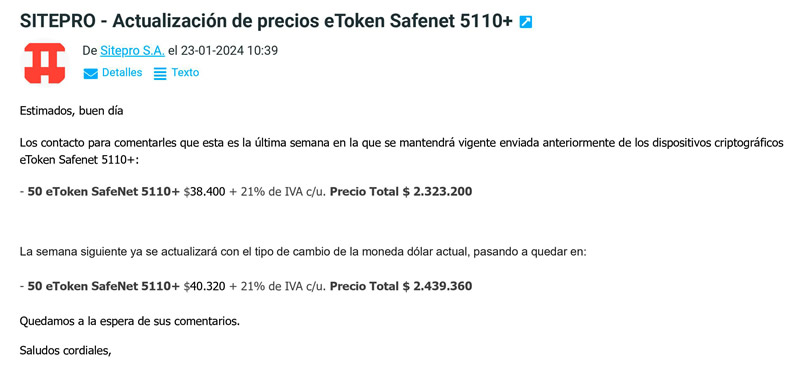The image size is (800, 379).
Task: Click the email subject heading
Action: point(266,21)
